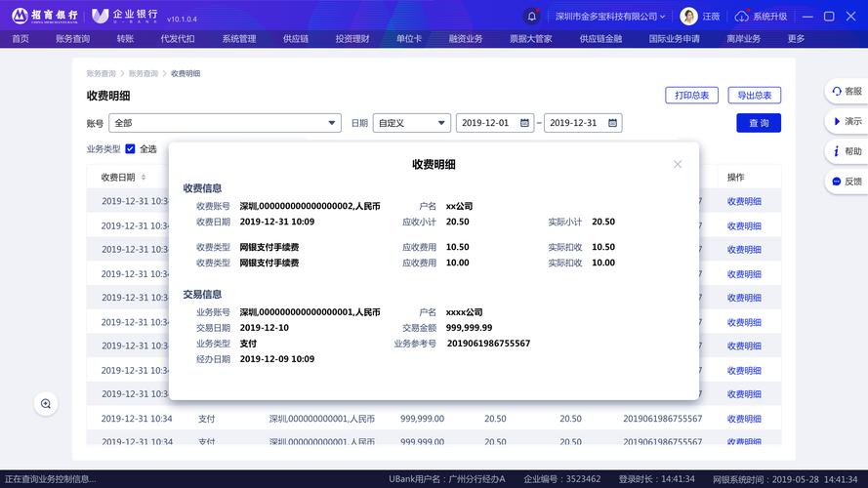
Task: Open 客服 customer service panel
Action: tap(847, 91)
